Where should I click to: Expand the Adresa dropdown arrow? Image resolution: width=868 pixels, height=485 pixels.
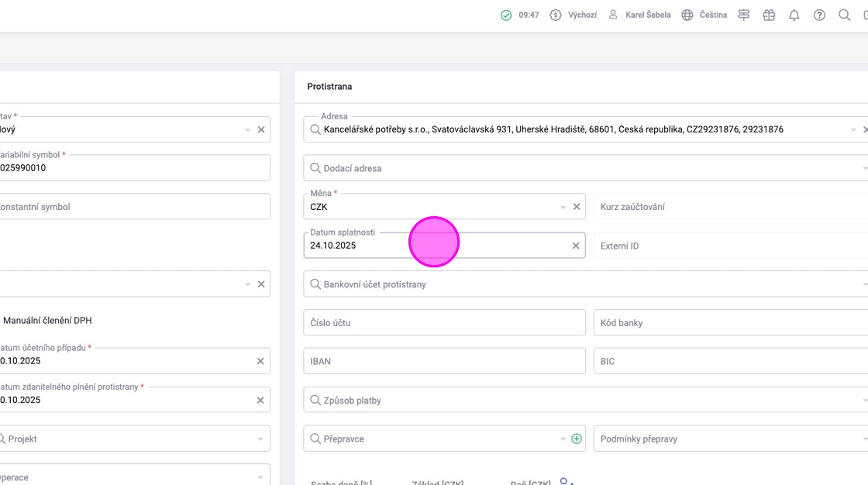853,129
